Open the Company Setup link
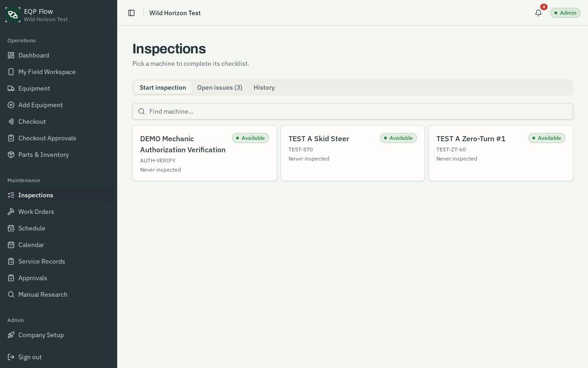 [59, 335]
